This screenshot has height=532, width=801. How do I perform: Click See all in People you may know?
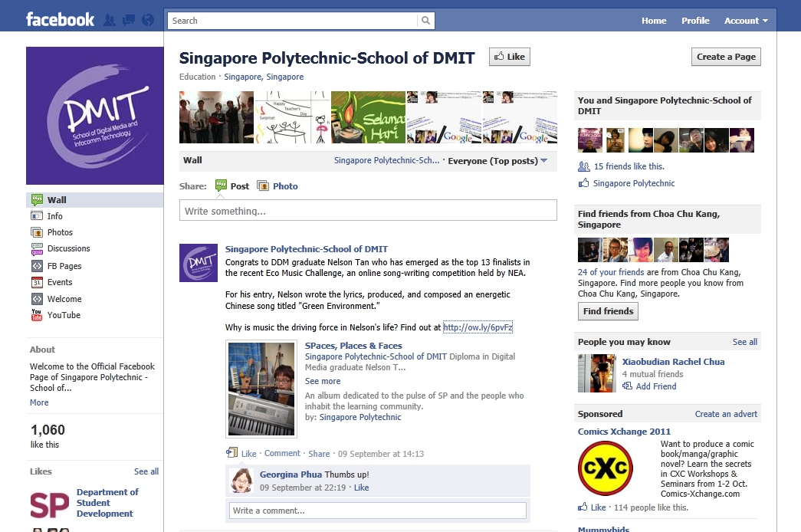(x=745, y=342)
